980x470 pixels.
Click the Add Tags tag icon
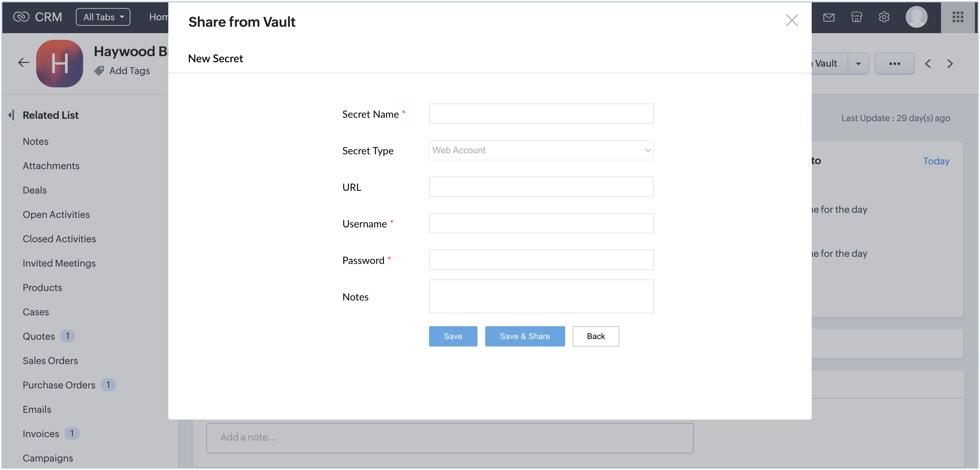[99, 71]
